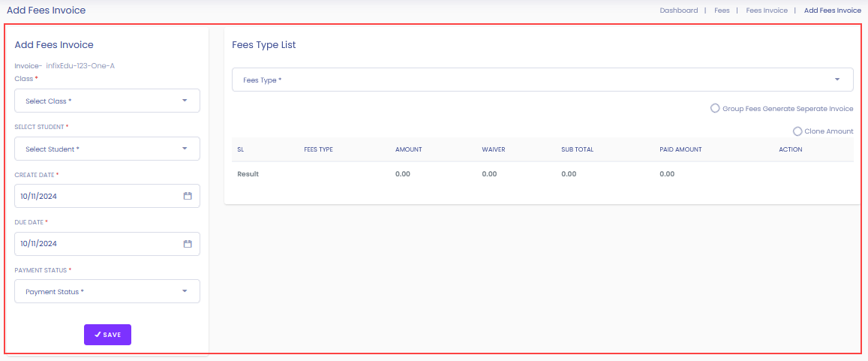868x361 pixels.
Task: Click the Fees Type List heading
Action: (x=264, y=45)
